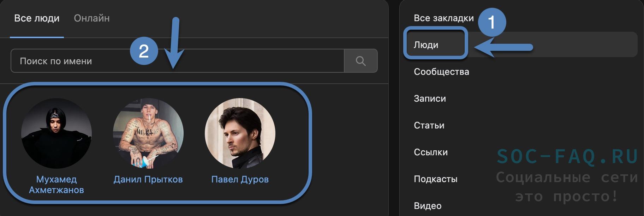This screenshot has width=644, height=216.
Task: Open the Ссылки bookmarks category
Action: 431,152
